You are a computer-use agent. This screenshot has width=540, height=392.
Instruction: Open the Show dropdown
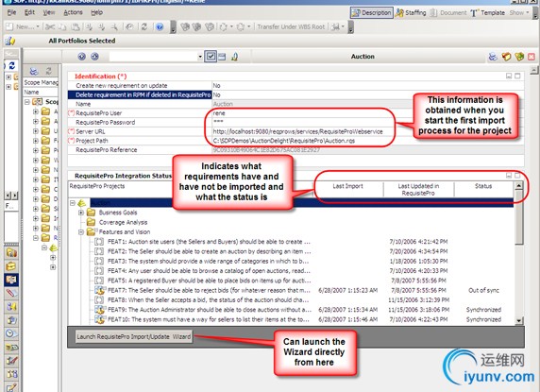(519, 12)
